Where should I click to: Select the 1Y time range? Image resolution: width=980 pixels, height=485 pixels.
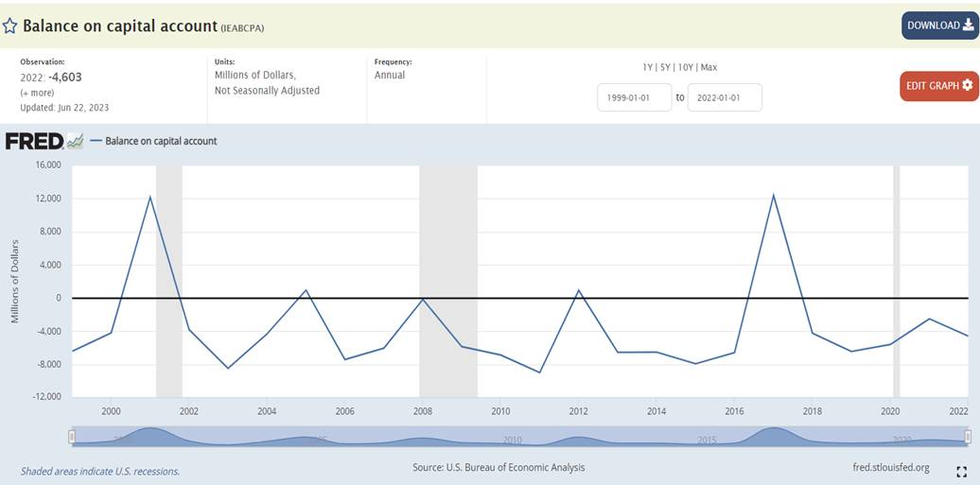(x=648, y=68)
